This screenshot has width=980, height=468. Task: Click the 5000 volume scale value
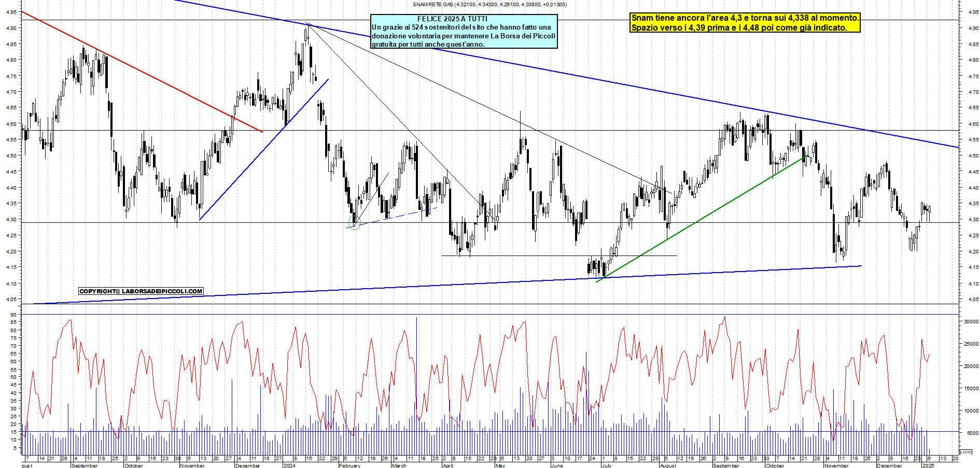click(x=973, y=433)
